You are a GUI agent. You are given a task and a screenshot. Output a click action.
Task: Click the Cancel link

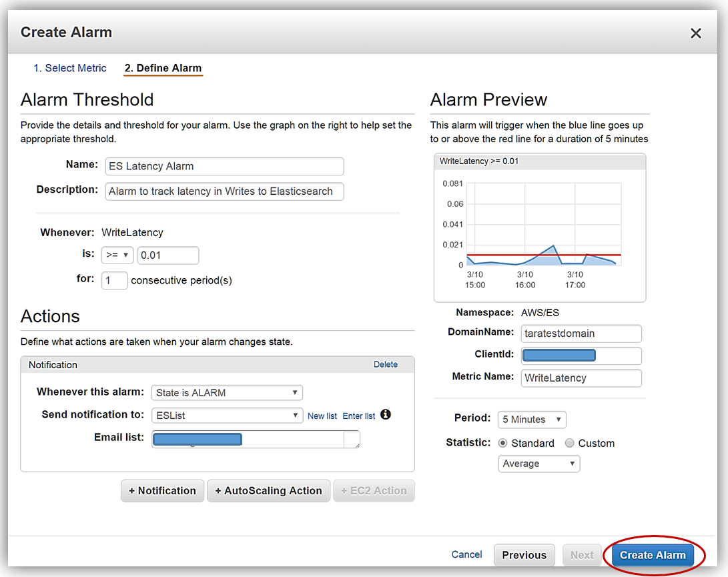466,554
